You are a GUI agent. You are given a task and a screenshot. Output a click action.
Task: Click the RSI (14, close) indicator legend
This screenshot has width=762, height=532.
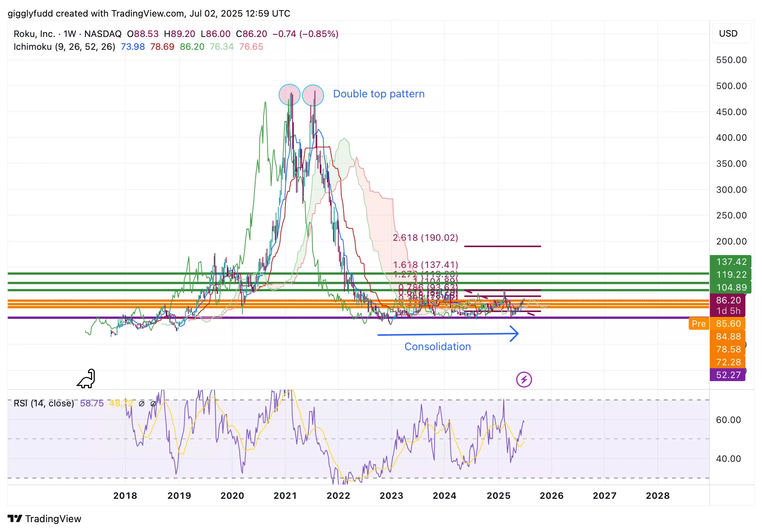[x=44, y=403]
